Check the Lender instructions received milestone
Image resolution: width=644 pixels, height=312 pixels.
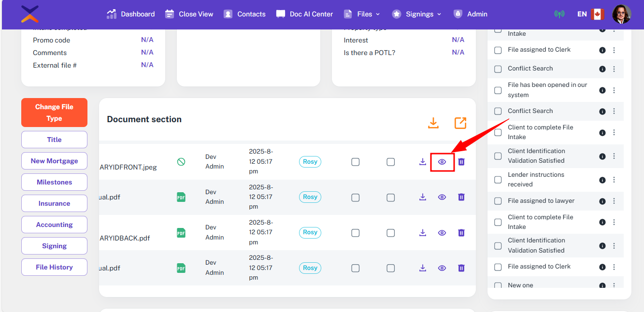498,180
